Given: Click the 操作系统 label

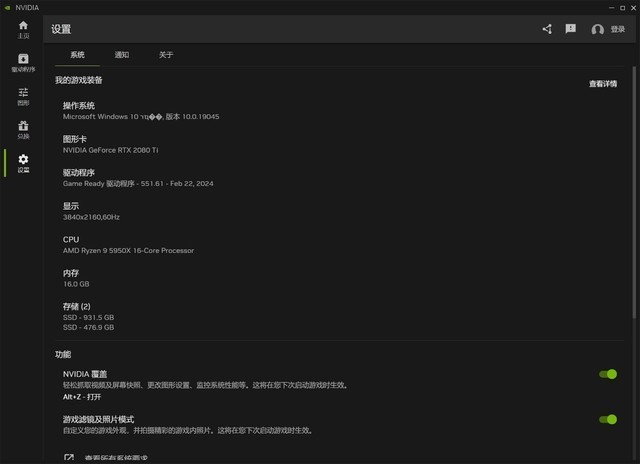Looking at the screenshot, I should tap(79, 106).
